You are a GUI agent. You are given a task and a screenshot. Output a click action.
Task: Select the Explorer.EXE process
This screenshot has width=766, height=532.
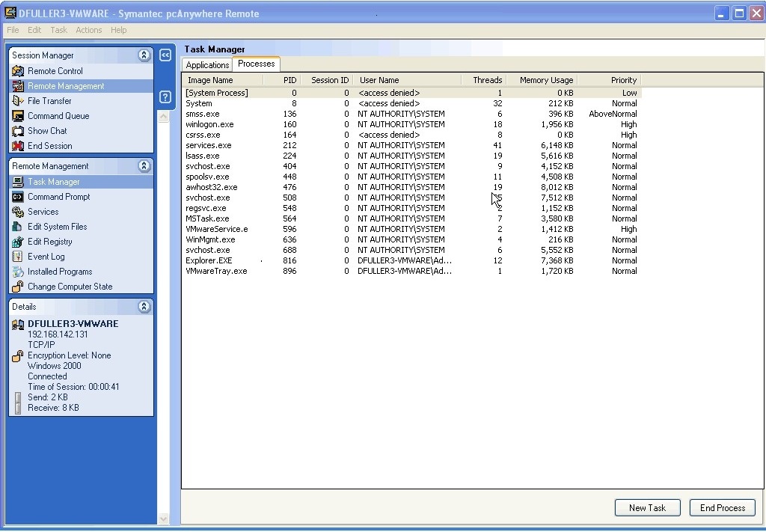click(x=412, y=260)
